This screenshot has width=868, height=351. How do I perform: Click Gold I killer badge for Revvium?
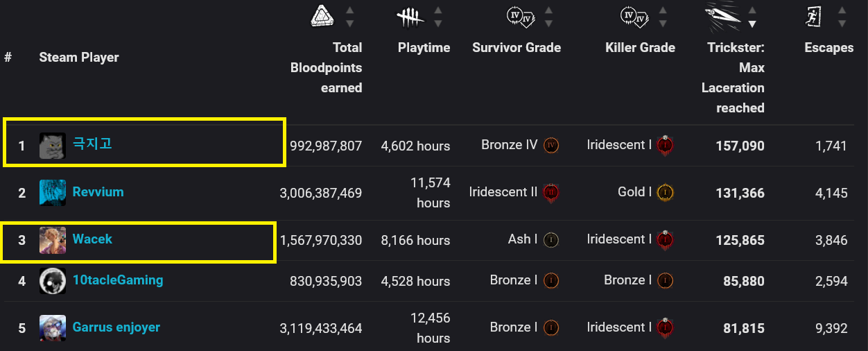point(665,192)
